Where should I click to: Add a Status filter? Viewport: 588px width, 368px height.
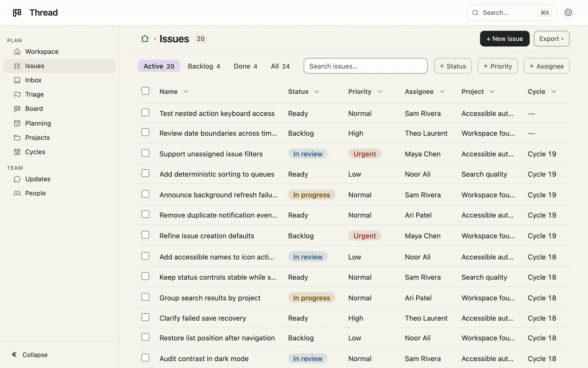(453, 66)
